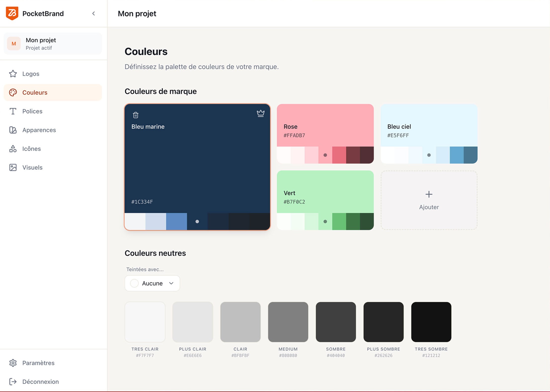The image size is (550, 392).
Task: Click the crown icon on Bleu marine card
Action: pyautogui.click(x=260, y=113)
